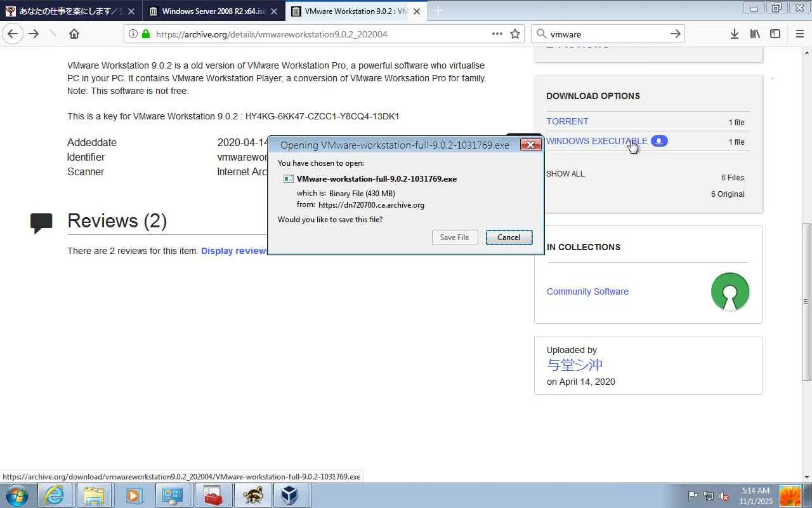Click Save File in the dialog

455,237
